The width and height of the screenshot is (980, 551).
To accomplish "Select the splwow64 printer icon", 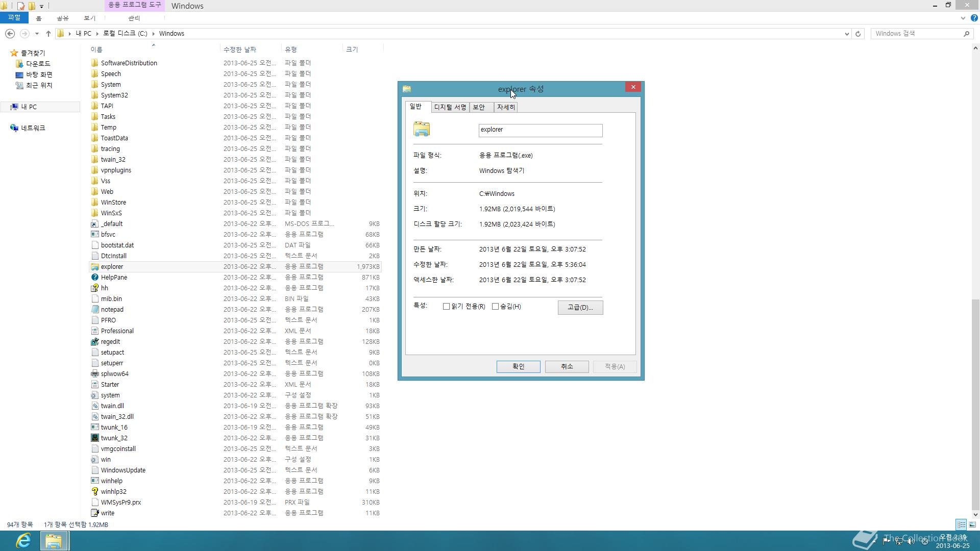I will 94,374.
